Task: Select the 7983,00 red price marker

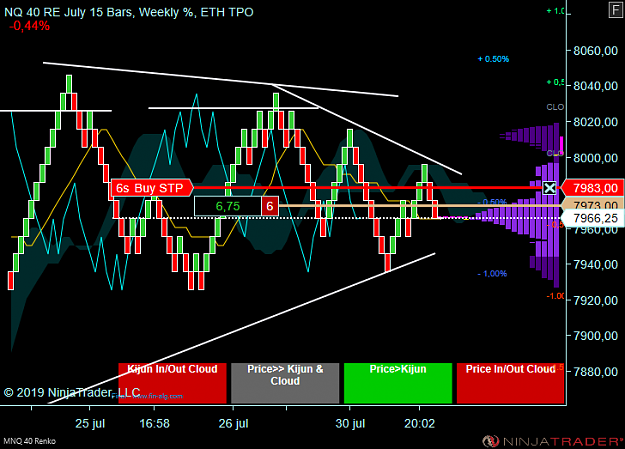Action: 593,188
